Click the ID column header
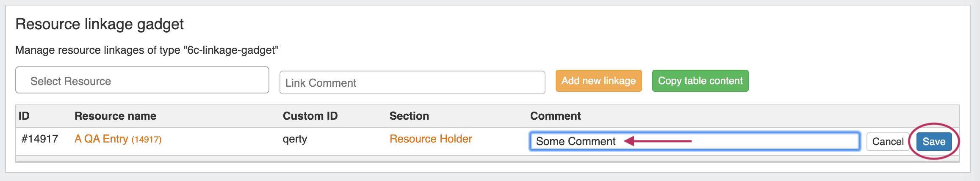This screenshot has width=980, height=181. pos(24,116)
